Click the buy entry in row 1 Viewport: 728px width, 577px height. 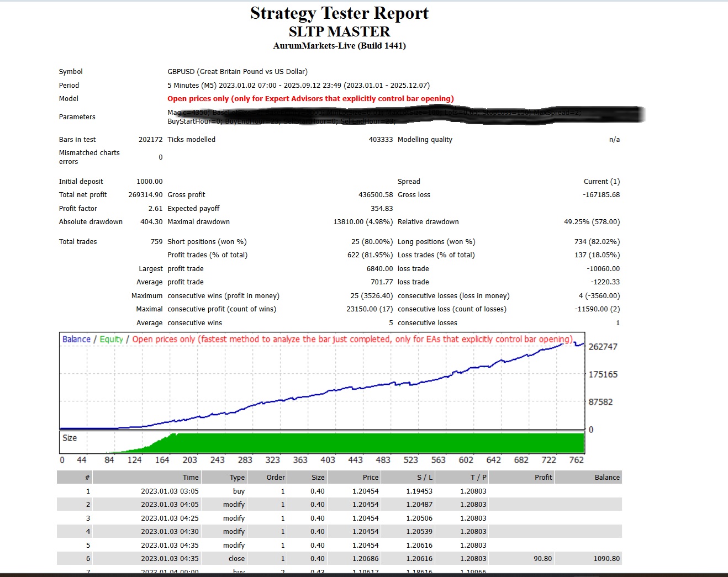click(x=239, y=491)
